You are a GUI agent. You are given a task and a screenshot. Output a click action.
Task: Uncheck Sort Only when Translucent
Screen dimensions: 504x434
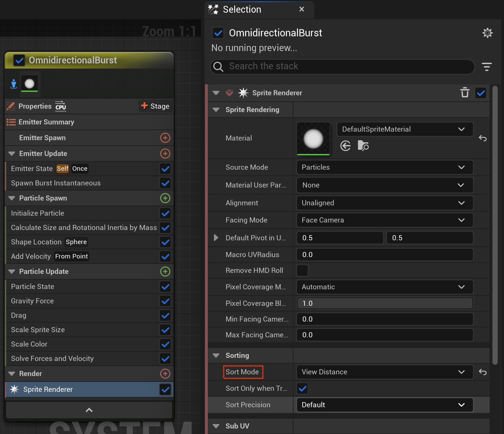point(302,388)
